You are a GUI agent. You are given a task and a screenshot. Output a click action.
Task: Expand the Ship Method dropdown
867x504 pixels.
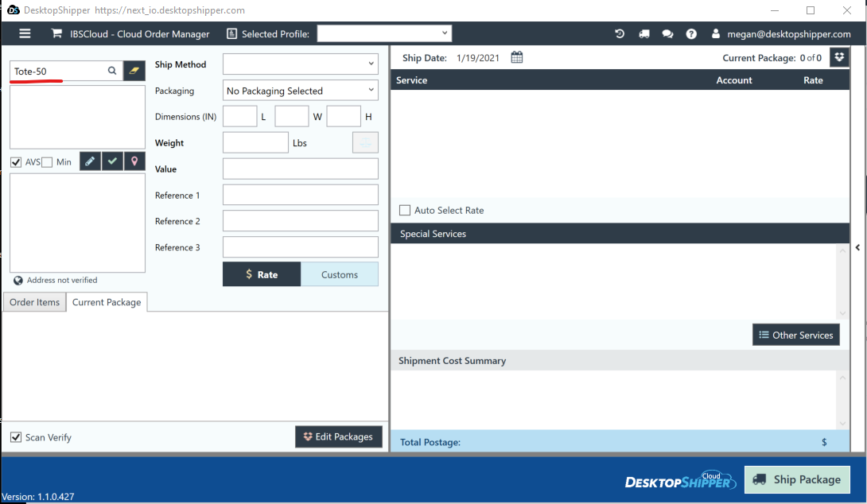click(x=300, y=64)
